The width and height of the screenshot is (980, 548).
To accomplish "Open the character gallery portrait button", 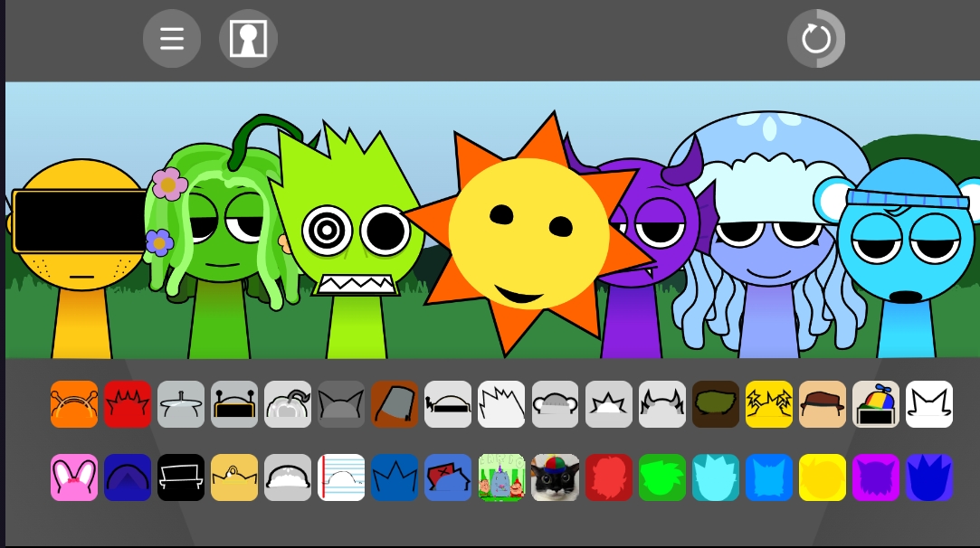I will pyautogui.click(x=248, y=39).
